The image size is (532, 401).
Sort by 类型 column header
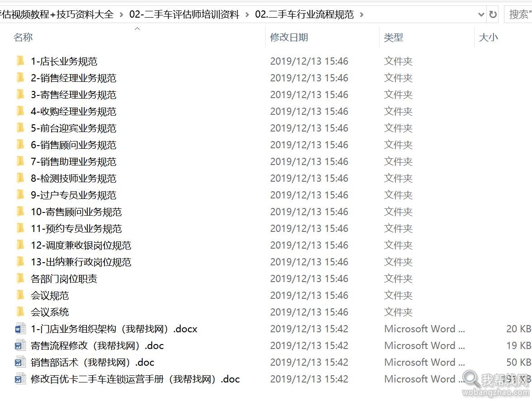click(x=393, y=37)
